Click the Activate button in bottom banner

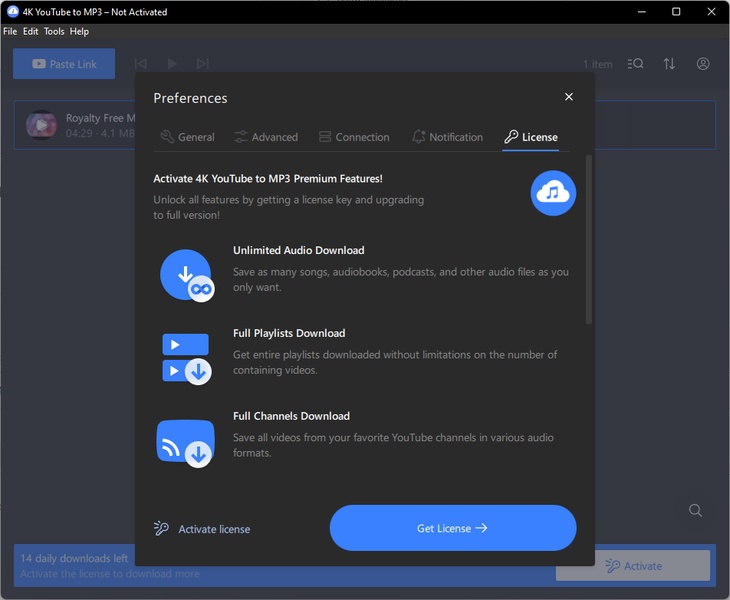pos(633,566)
